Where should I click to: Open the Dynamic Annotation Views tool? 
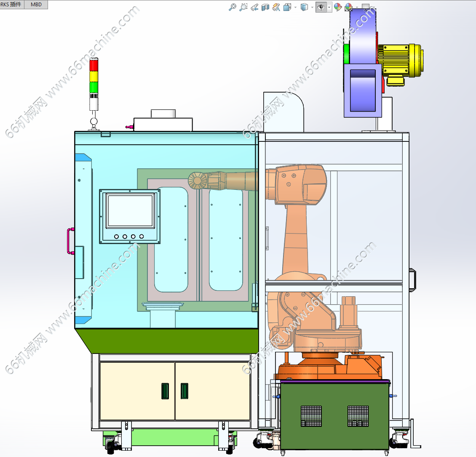click(x=276, y=7)
